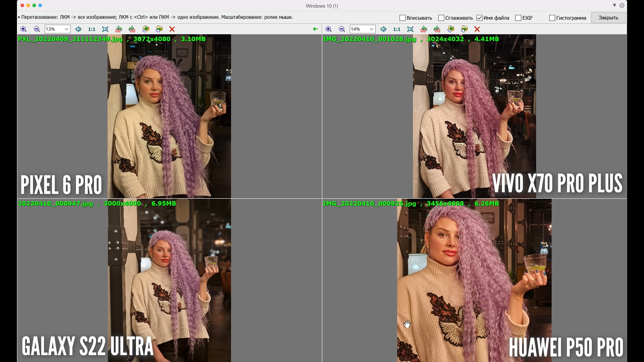The image size is (644, 362).
Task: Enable the EXIF checkbox
Action: pyautogui.click(x=518, y=18)
